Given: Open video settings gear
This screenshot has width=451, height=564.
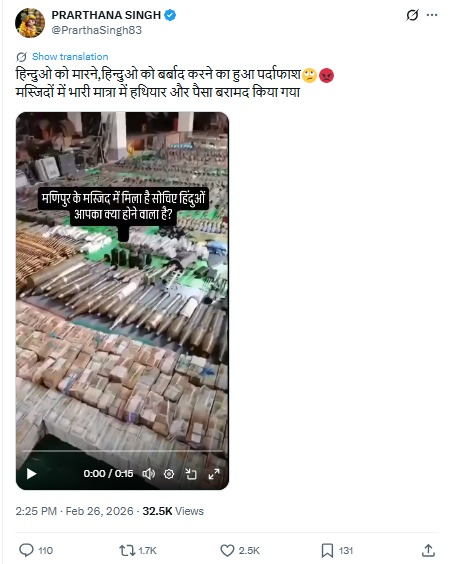Looking at the screenshot, I should pyautogui.click(x=169, y=474).
